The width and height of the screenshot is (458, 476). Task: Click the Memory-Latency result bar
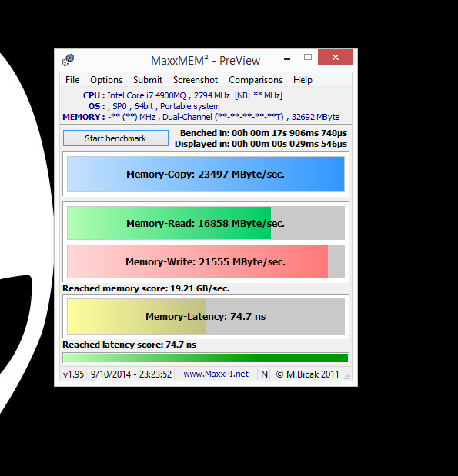[x=206, y=316]
